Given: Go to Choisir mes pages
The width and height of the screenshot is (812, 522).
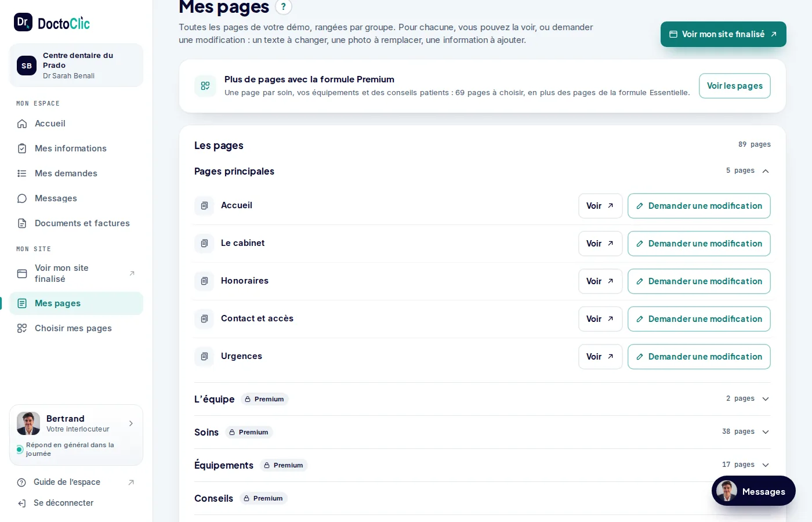Looking at the screenshot, I should [76, 328].
